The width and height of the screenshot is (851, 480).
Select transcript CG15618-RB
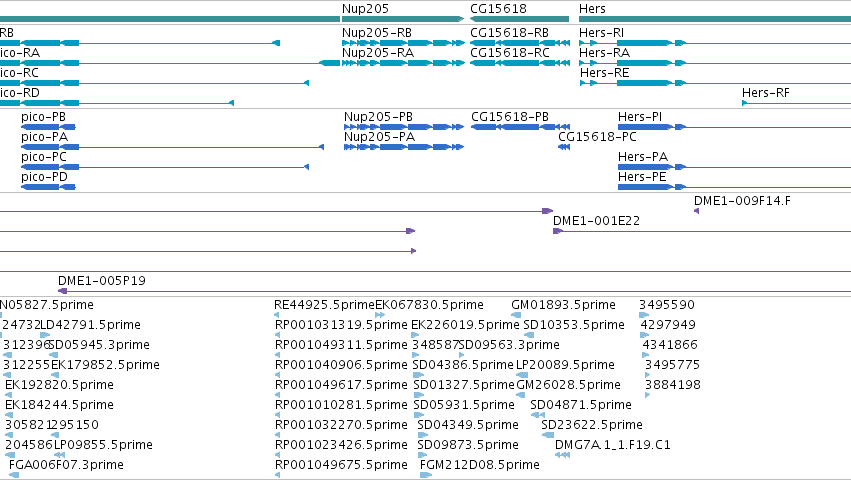click(510, 33)
